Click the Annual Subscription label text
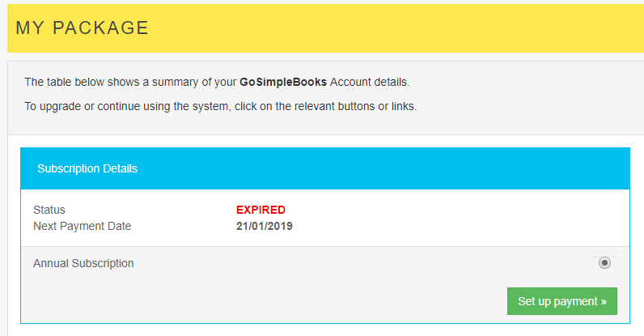The image size is (644, 336). 83,263
